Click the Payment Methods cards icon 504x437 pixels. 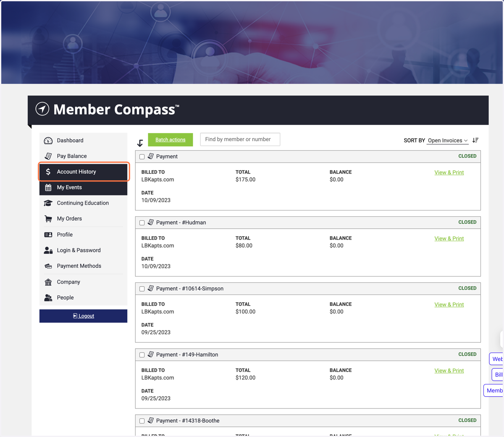(x=48, y=266)
